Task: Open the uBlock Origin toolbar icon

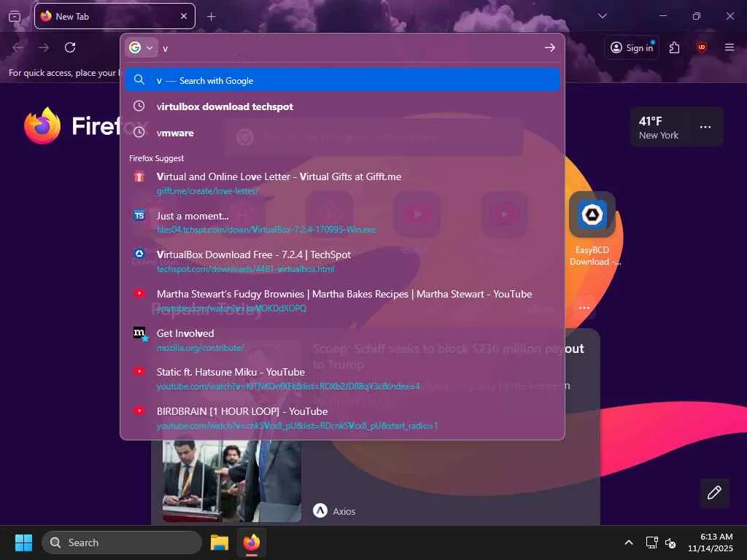Action: 701,47
